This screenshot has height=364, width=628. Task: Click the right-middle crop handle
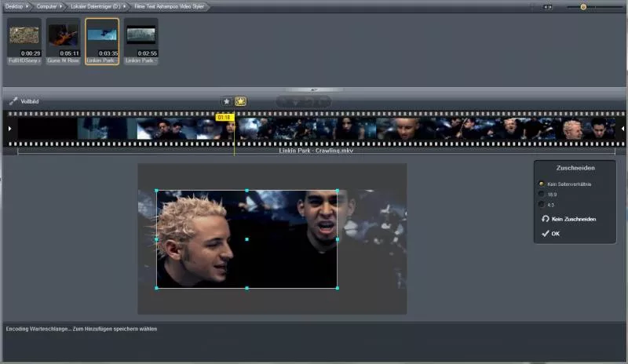[338, 239]
